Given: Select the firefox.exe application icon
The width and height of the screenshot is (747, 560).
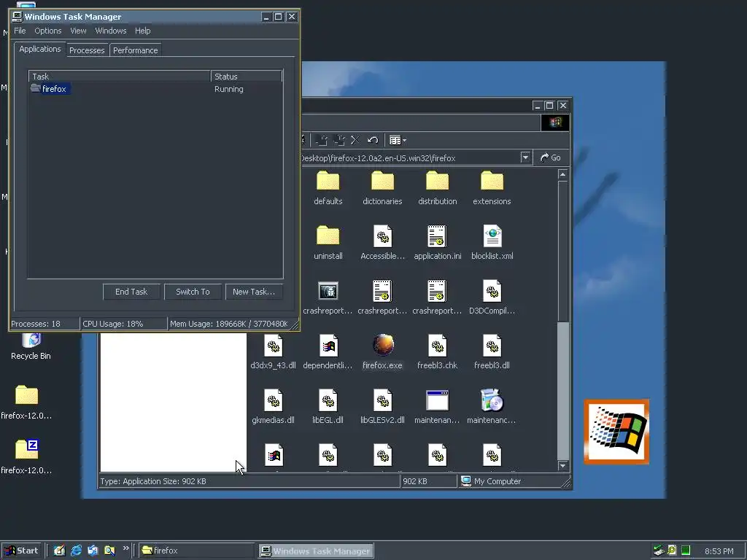Looking at the screenshot, I should [x=382, y=352].
